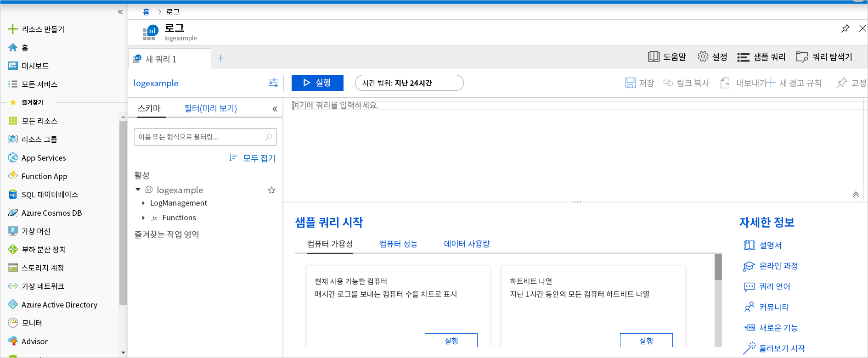868x358 pixels.
Task: Click in the query editor area
Action: [x=573, y=149]
